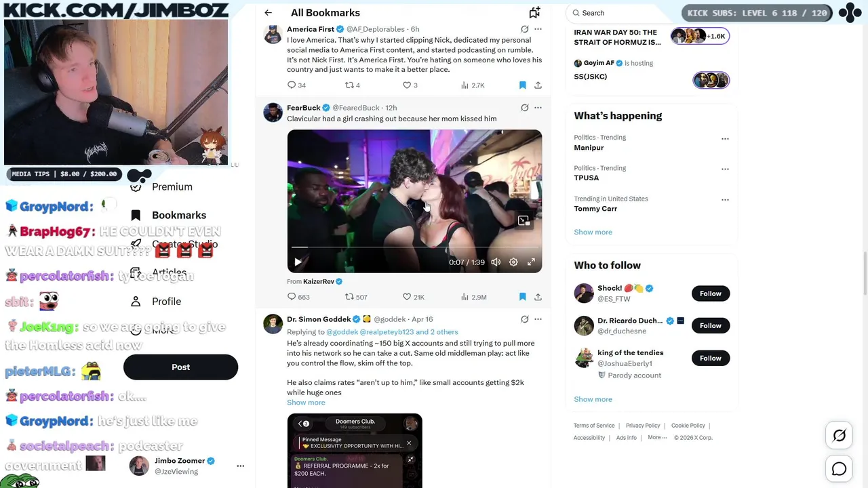Remove the bookmark on the FearBuck post
Screen dimensions: 868x488
[522, 297]
